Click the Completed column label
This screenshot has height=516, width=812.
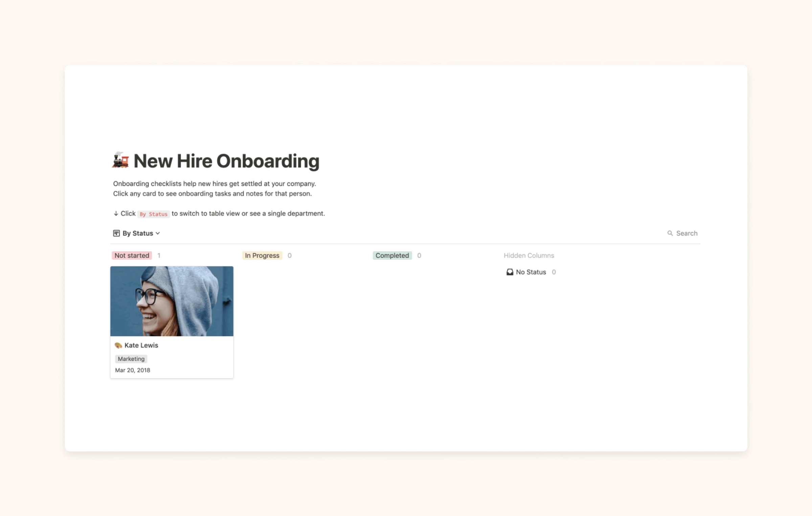pos(392,255)
